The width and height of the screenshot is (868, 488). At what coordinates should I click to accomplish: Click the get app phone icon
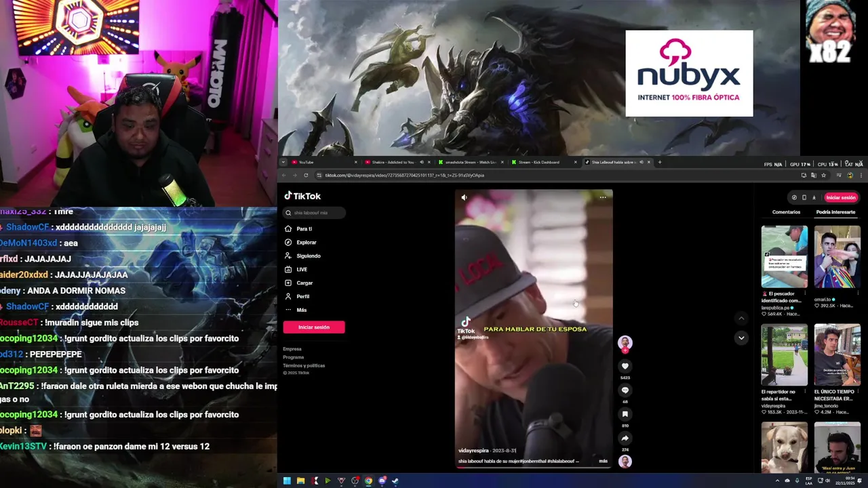pos(804,197)
